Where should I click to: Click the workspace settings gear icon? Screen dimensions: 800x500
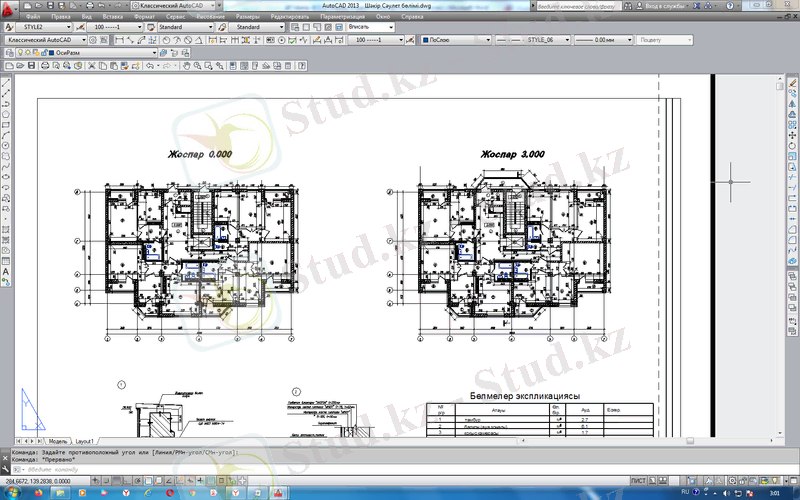(93, 40)
